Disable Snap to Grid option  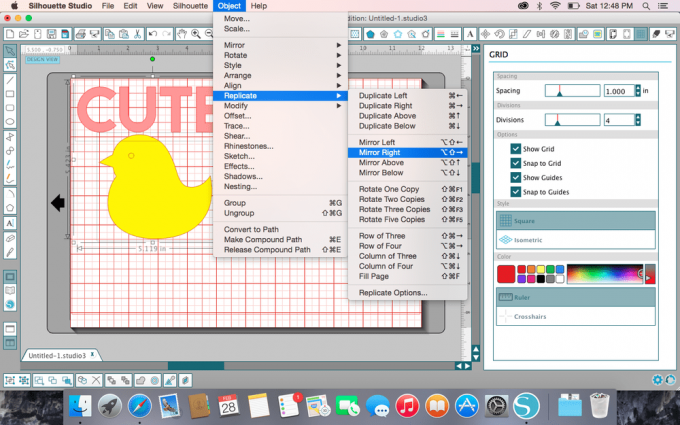click(515, 163)
